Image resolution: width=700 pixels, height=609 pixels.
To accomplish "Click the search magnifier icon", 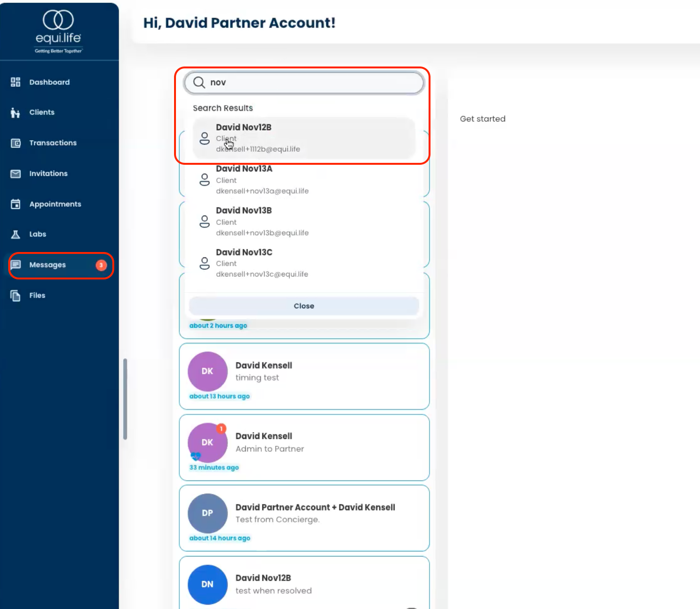I will (x=199, y=82).
